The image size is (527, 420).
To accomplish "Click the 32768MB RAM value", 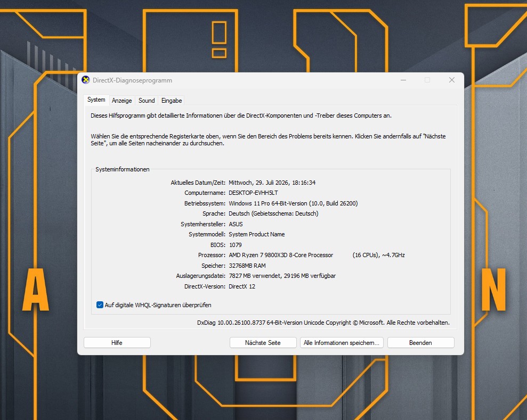I will 247,266.
